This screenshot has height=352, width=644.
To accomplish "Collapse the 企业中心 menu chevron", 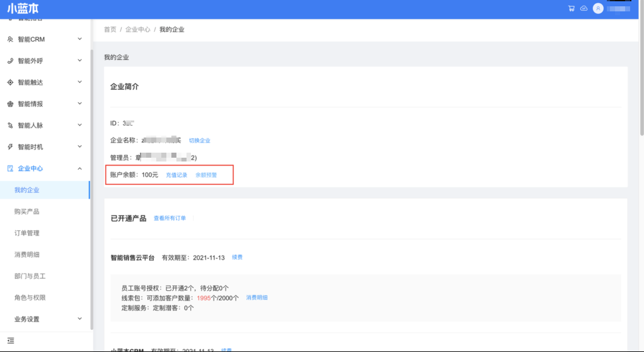I will [79, 168].
